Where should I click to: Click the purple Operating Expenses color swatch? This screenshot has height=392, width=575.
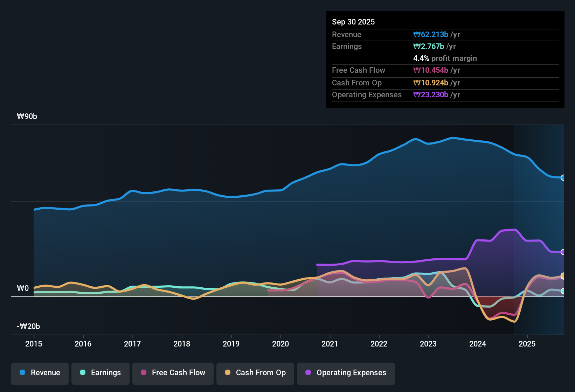click(308, 373)
